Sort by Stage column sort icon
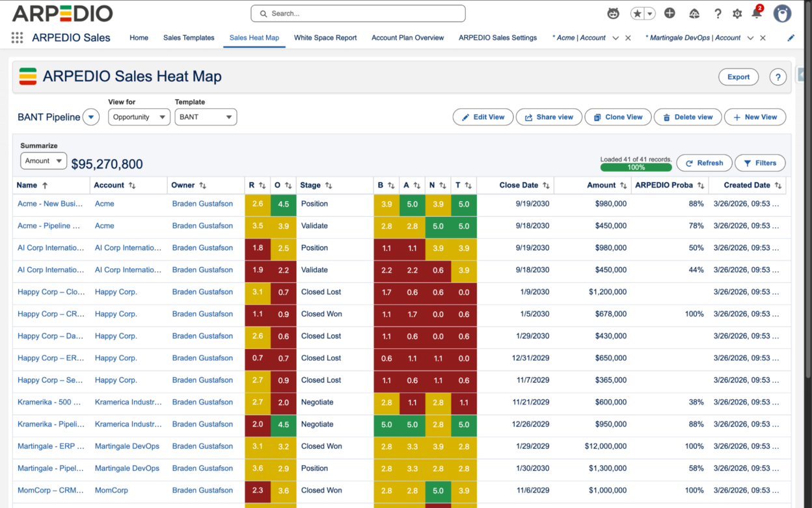The height and width of the screenshot is (508, 812). coord(329,186)
